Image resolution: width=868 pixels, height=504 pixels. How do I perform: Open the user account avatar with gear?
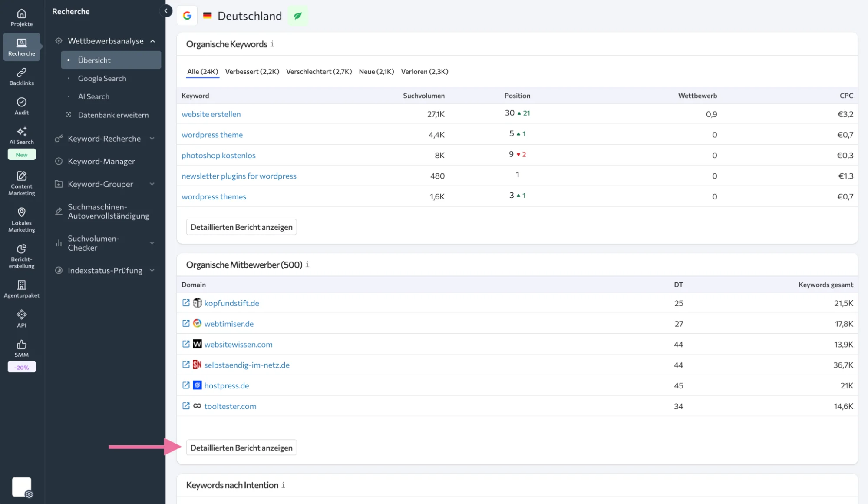(x=22, y=487)
